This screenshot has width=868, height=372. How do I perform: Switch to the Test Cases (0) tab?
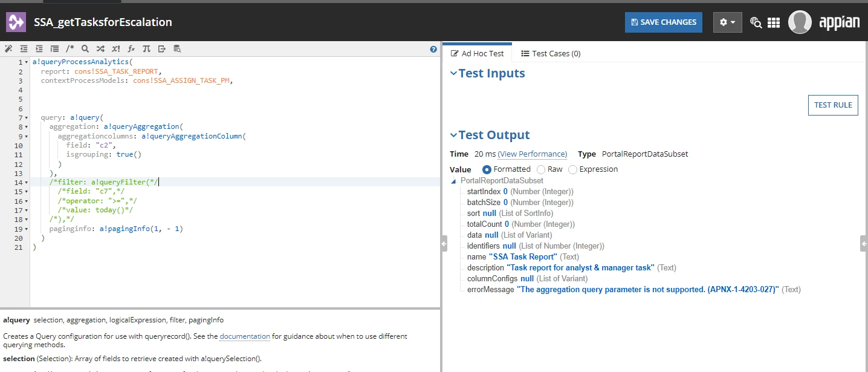click(551, 53)
